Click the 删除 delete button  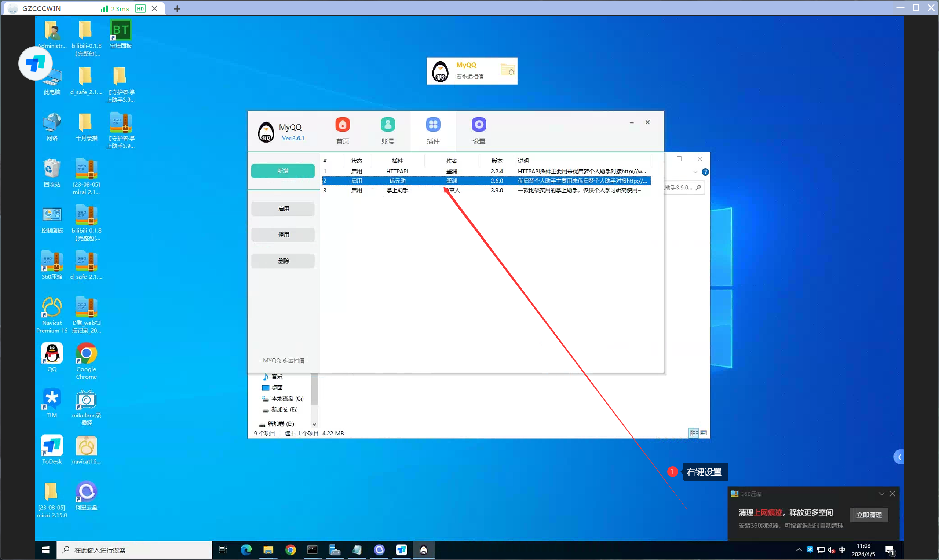point(283,261)
